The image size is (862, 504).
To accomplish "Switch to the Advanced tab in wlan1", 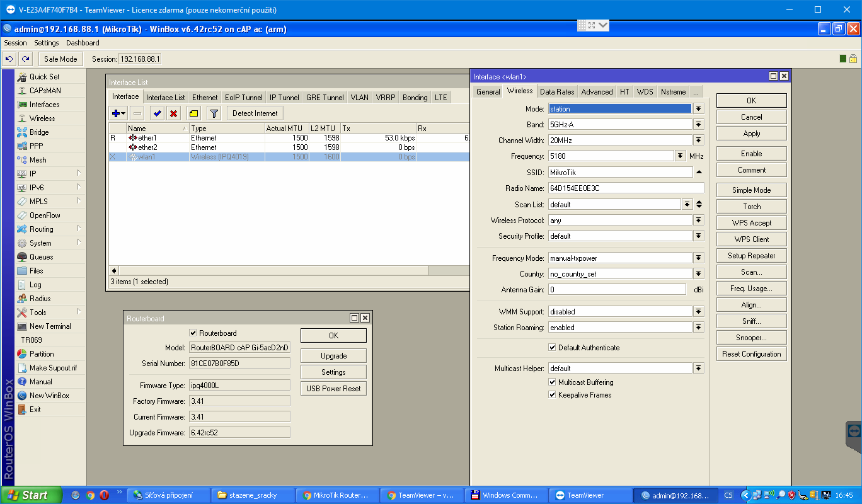I will click(x=597, y=92).
